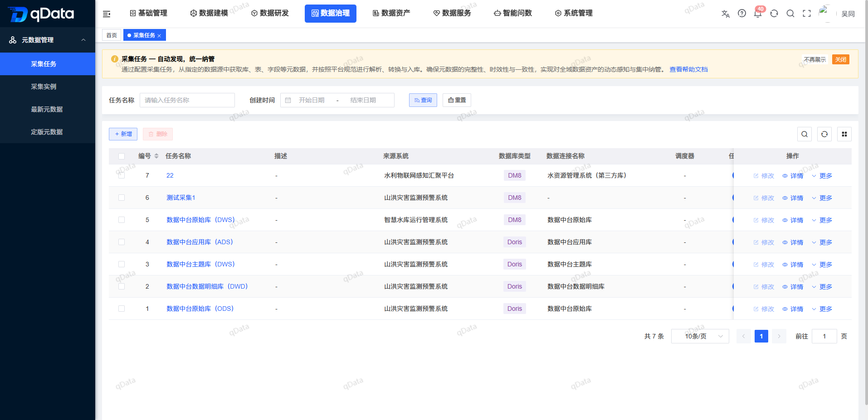Click the top bar refresh icon
The height and width of the screenshot is (420, 868).
pyautogui.click(x=774, y=14)
